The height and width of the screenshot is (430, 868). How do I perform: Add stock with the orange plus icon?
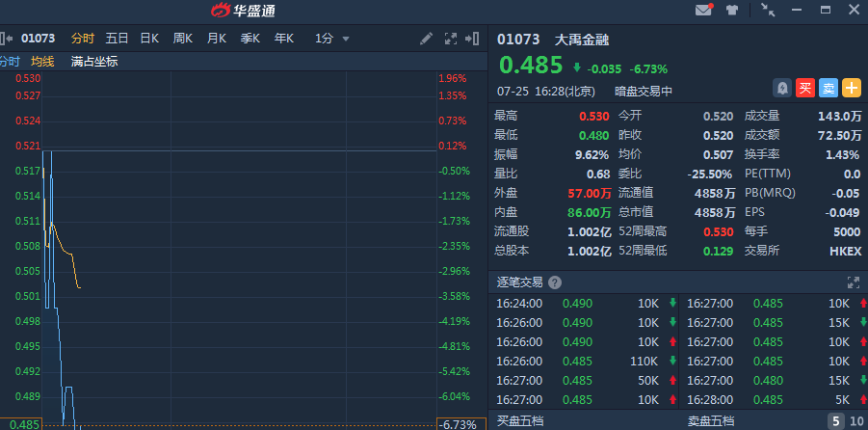852,88
